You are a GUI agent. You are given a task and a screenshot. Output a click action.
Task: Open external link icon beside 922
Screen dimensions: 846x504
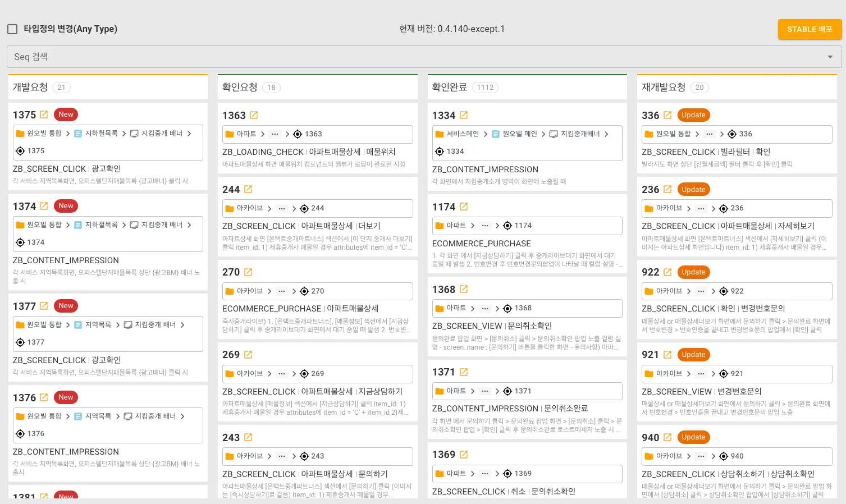667,272
